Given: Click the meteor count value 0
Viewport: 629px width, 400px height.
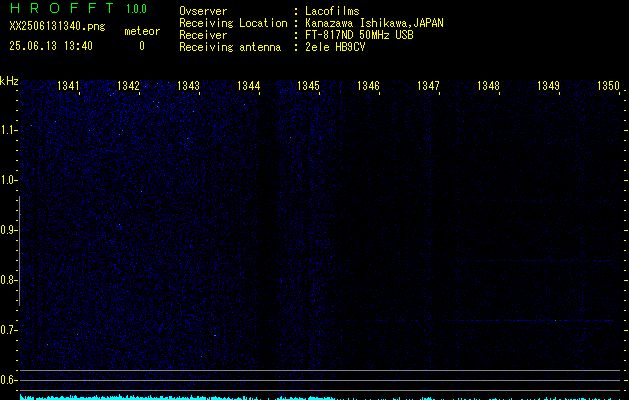Looking at the screenshot, I should click(x=142, y=46).
